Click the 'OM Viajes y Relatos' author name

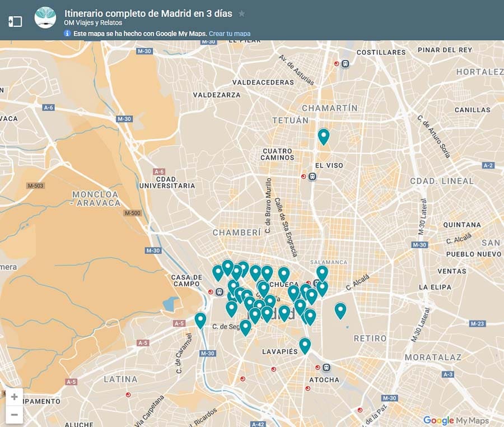[x=93, y=23]
